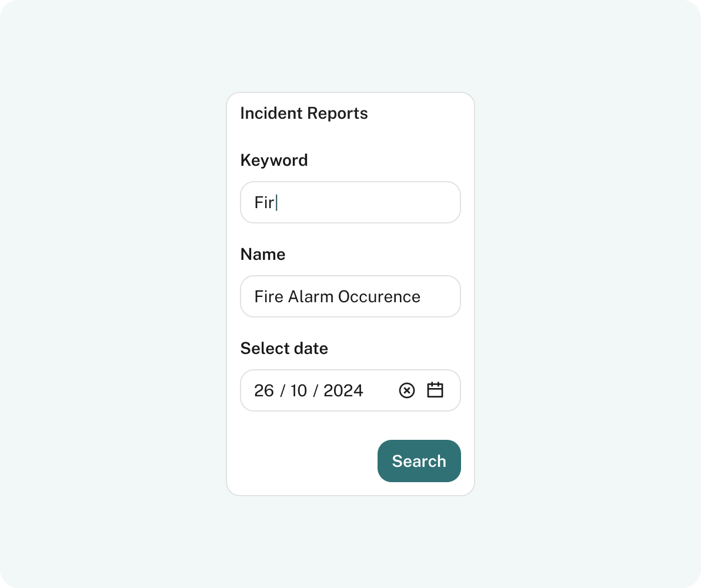Click blank space right of Fir in Keyword field
Screen dimensions: 701x588
coord(366,202)
